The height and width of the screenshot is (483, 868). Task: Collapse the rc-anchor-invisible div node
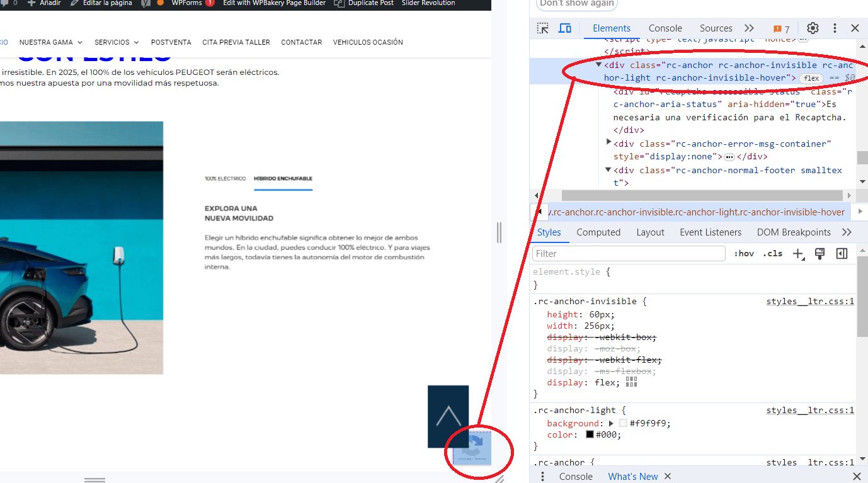[x=598, y=64]
